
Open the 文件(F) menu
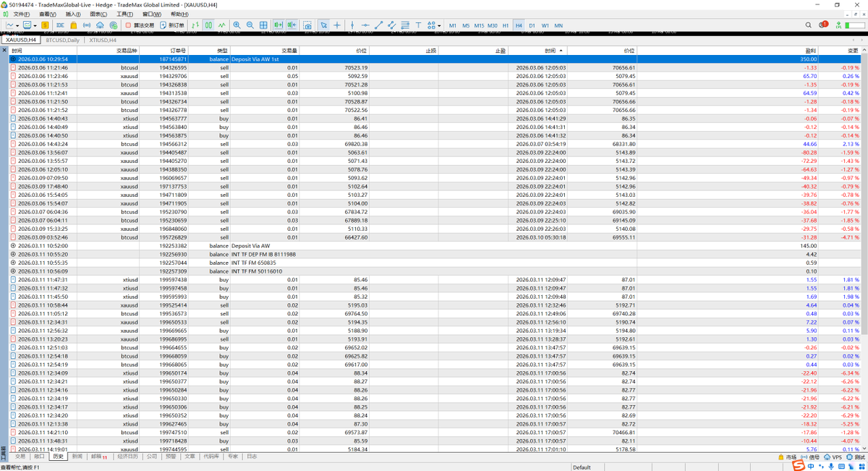pos(21,14)
